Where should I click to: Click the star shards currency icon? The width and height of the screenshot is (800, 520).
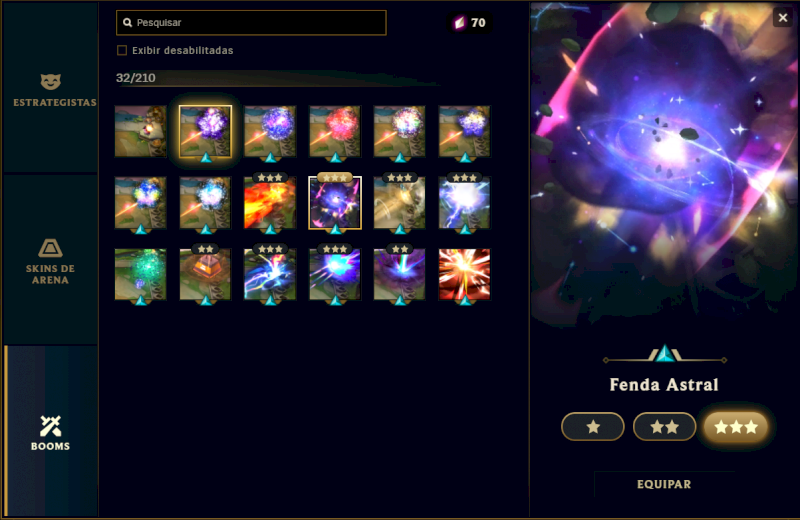pos(460,22)
